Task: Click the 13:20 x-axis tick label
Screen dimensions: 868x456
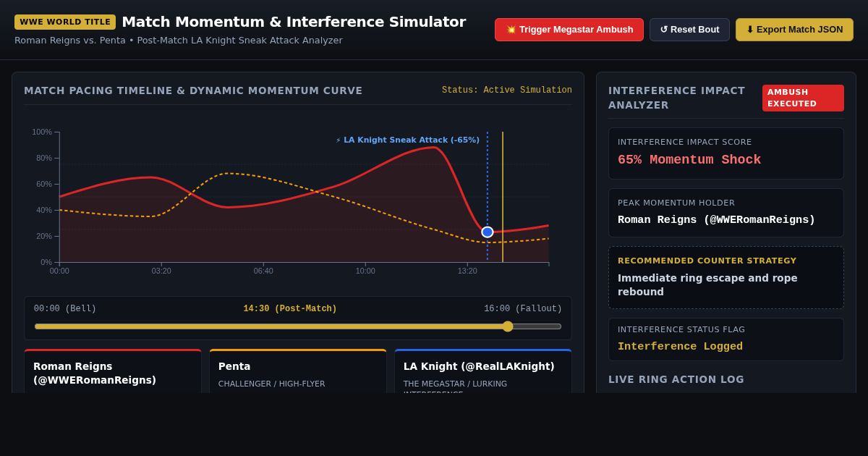Action: 467,271
